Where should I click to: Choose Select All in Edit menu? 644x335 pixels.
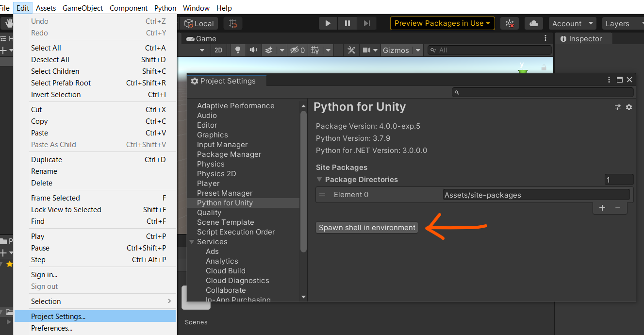pos(95,48)
